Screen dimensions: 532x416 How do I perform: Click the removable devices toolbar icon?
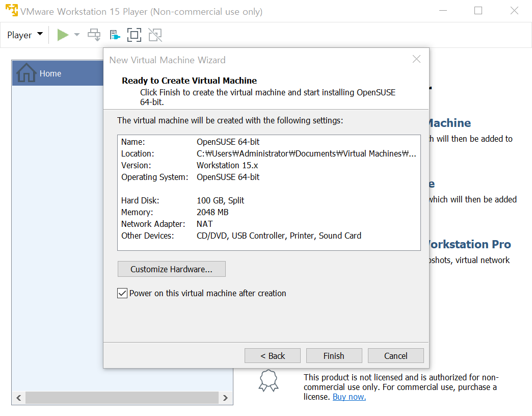pos(115,35)
